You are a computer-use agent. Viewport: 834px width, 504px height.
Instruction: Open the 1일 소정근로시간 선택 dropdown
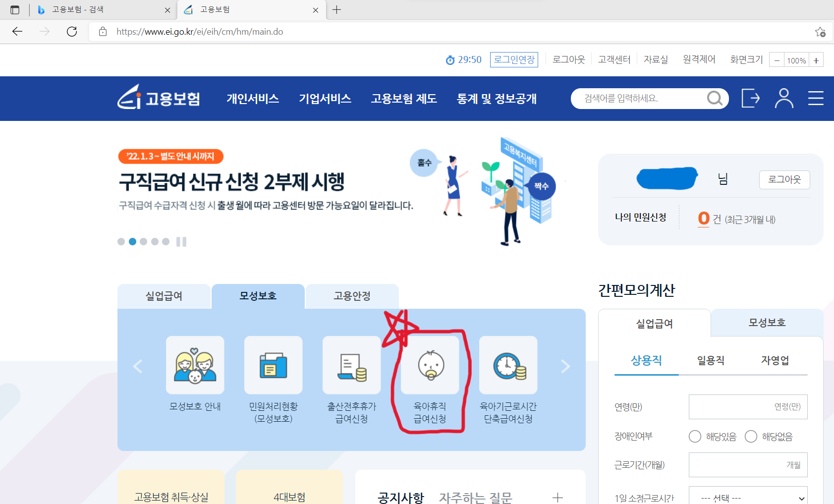748,496
